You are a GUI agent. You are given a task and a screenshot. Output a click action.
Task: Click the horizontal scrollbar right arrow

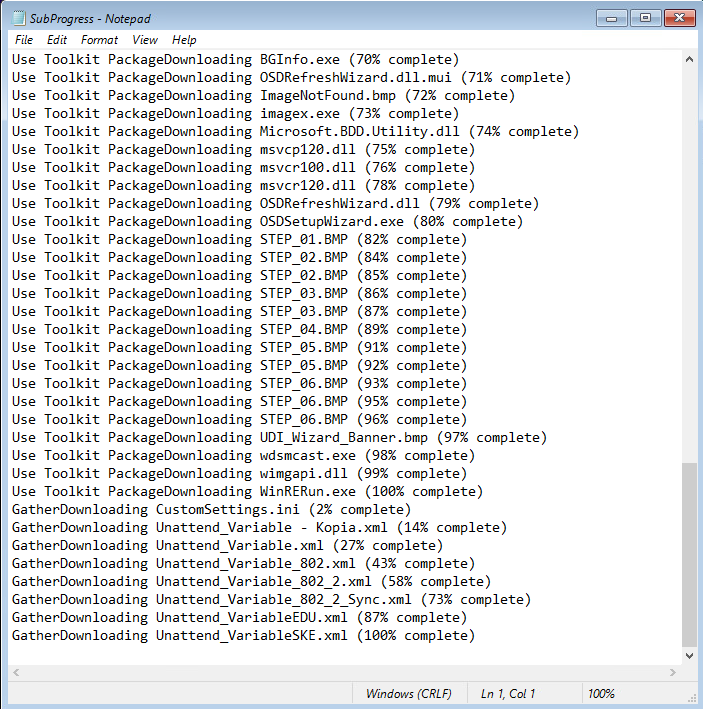pos(673,672)
